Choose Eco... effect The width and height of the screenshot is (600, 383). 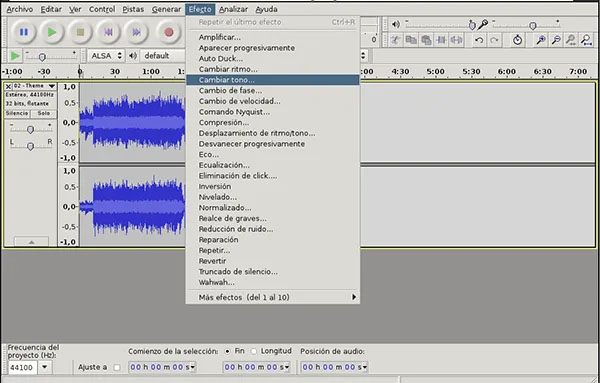tap(273, 155)
